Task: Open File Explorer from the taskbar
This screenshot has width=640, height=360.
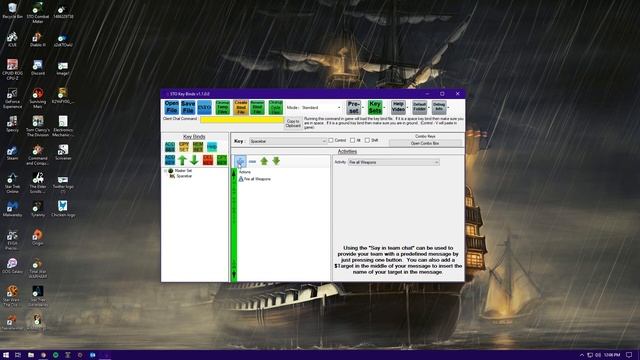Action: point(31,355)
